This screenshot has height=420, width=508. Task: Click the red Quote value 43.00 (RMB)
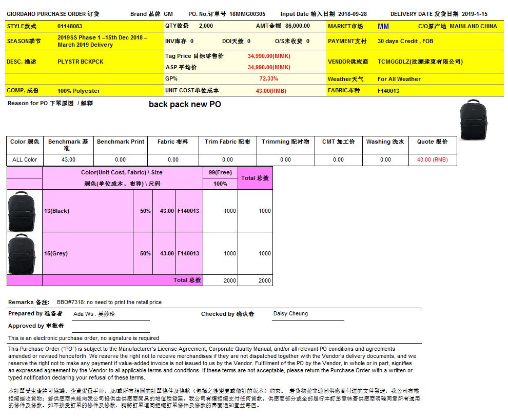(432, 159)
